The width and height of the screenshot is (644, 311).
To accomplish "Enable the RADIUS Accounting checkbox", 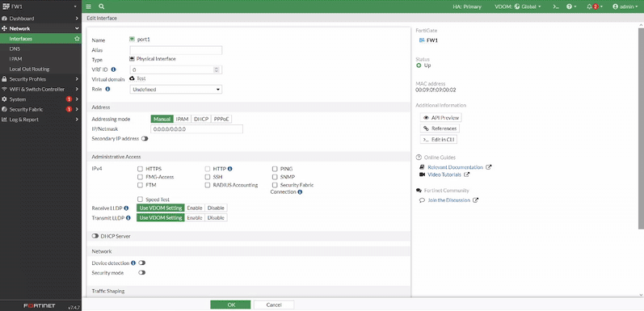I will (208, 185).
